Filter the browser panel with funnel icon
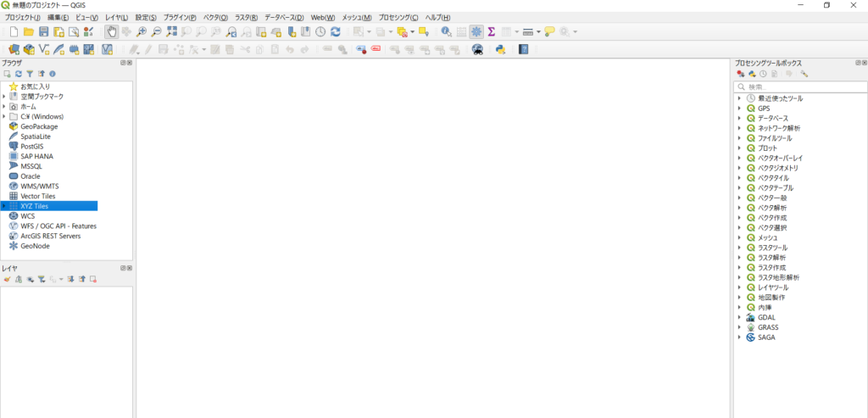The image size is (868, 418). (30, 74)
